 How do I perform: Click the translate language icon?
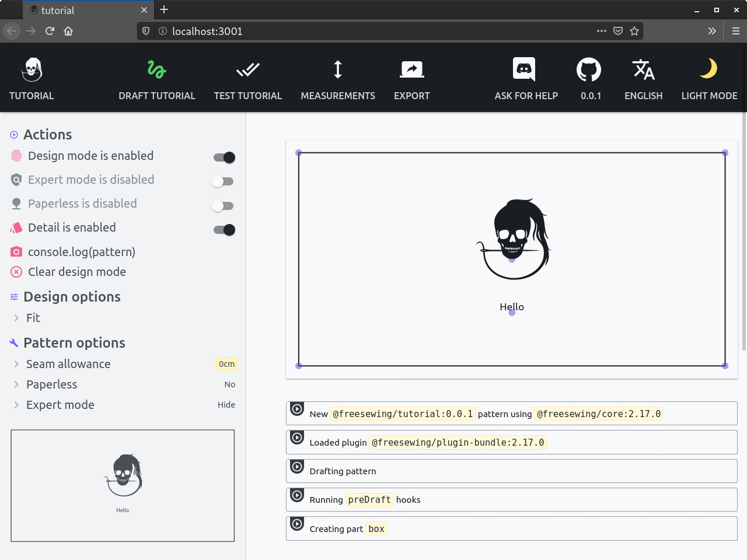[x=643, y=70]
